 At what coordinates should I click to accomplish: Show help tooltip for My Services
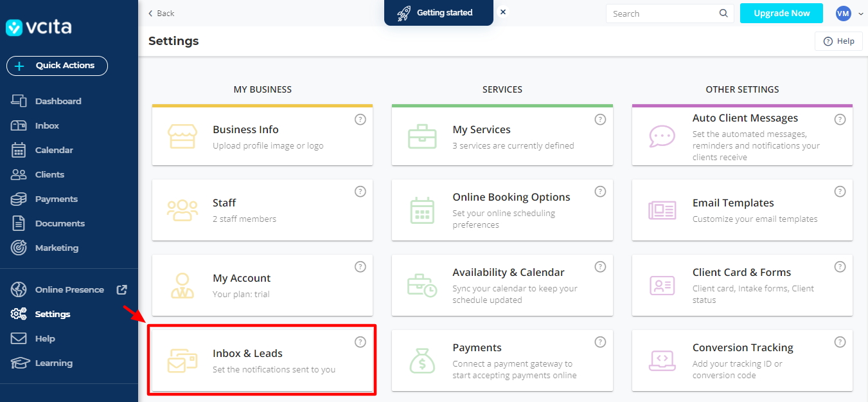tap(600, 120)
